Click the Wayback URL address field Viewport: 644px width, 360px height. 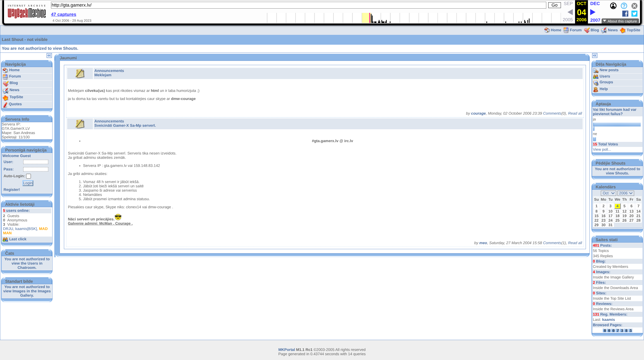click(x=299, y=5)
